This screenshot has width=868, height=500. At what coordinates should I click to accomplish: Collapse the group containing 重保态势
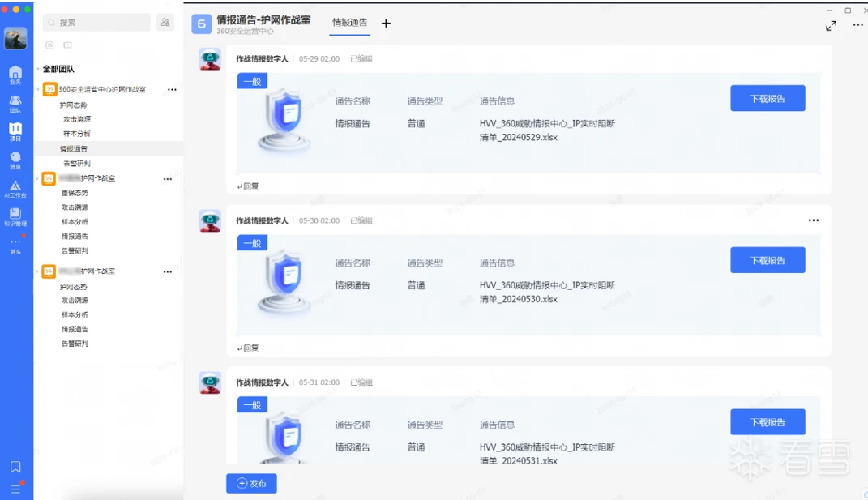point(37,178)
